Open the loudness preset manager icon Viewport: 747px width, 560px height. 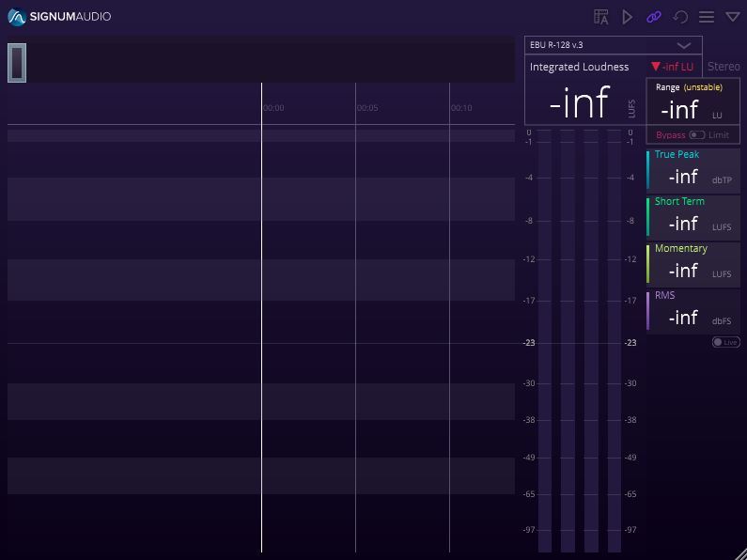601,17
